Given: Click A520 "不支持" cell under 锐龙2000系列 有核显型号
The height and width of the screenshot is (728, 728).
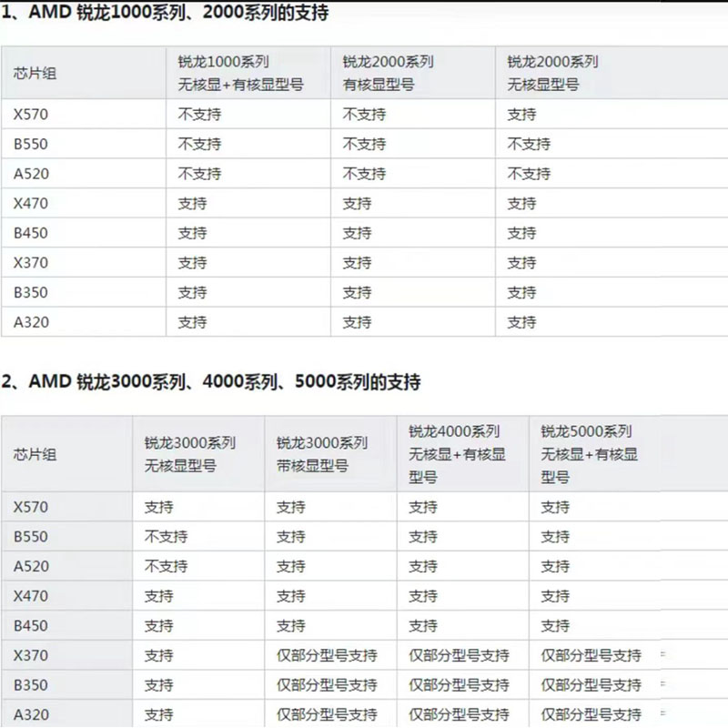Looking at the screenshot, I should click(x=365, y=174).
